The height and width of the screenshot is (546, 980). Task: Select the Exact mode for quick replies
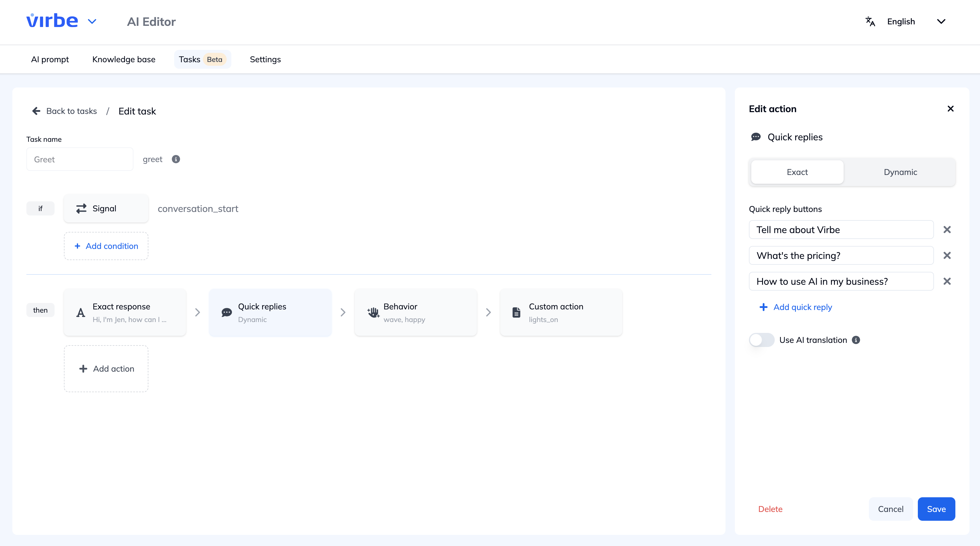(797, 172)
